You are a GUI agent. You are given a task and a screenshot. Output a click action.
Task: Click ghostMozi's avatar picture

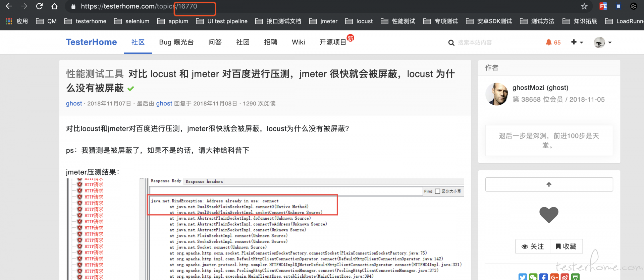point(497,94)
